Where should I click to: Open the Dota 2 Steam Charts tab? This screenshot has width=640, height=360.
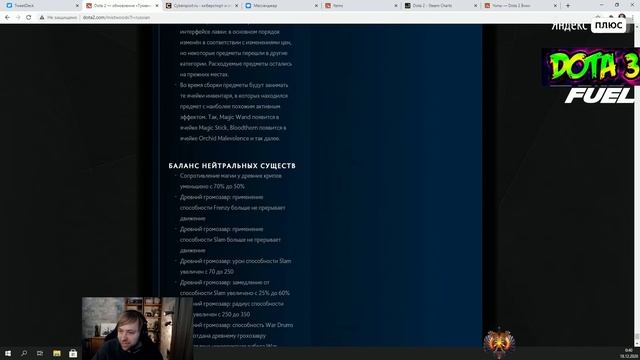[439, 6]
